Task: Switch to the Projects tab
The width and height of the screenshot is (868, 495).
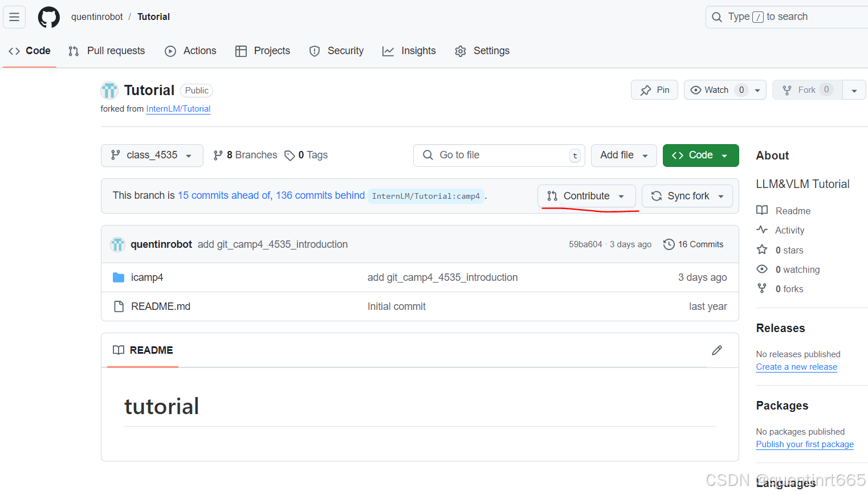Action: coord(263,51)
